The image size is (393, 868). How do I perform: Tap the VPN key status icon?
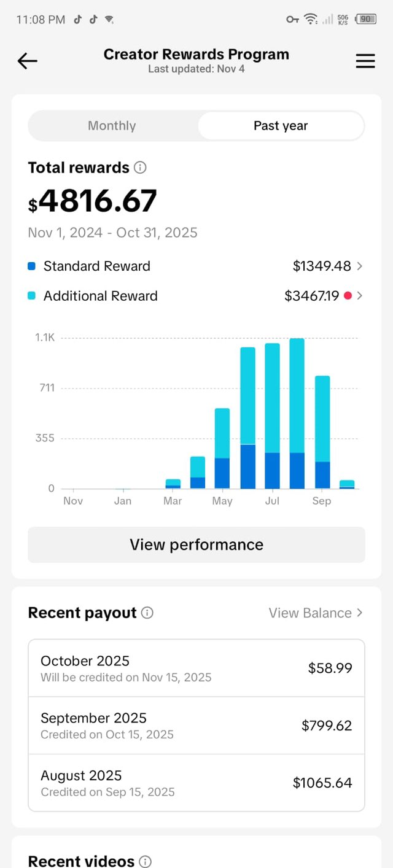click(x=292, y=20)
